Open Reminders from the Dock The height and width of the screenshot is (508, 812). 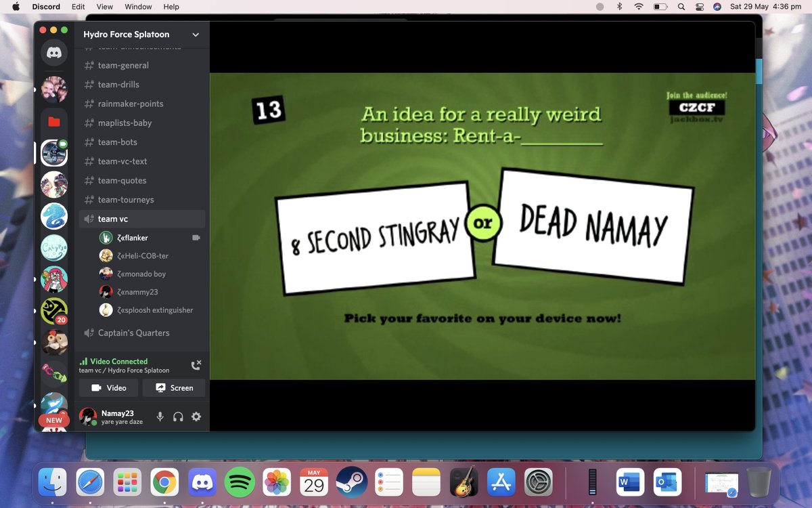(x=388, y=482)
